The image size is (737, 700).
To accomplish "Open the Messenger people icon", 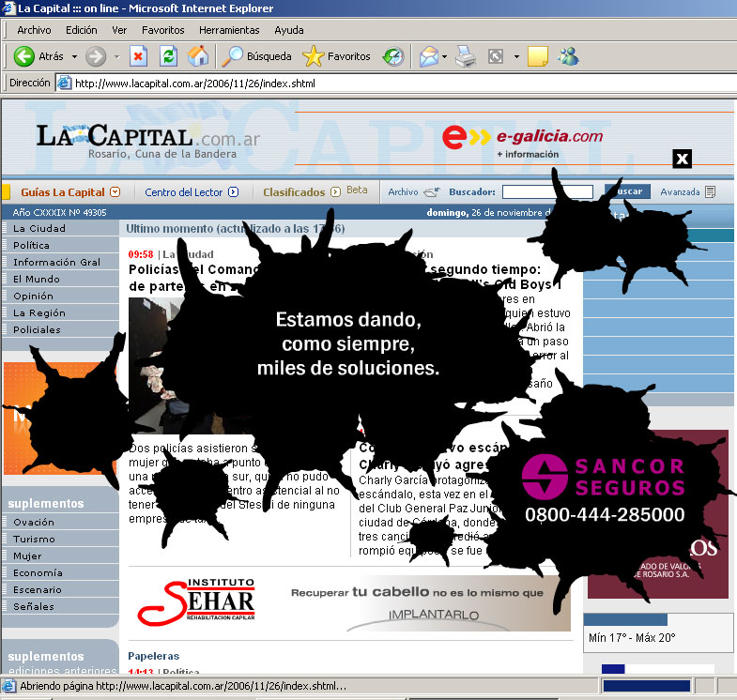I will tap(568, 57).
